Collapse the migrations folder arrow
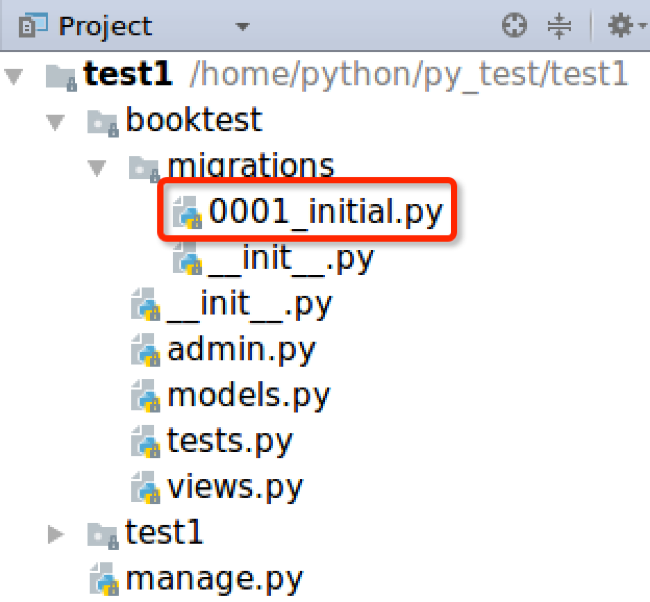 (x=97, y=168)
